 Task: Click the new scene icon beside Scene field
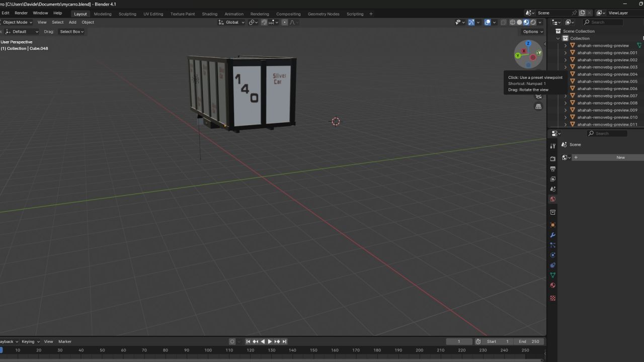point(582,13)
